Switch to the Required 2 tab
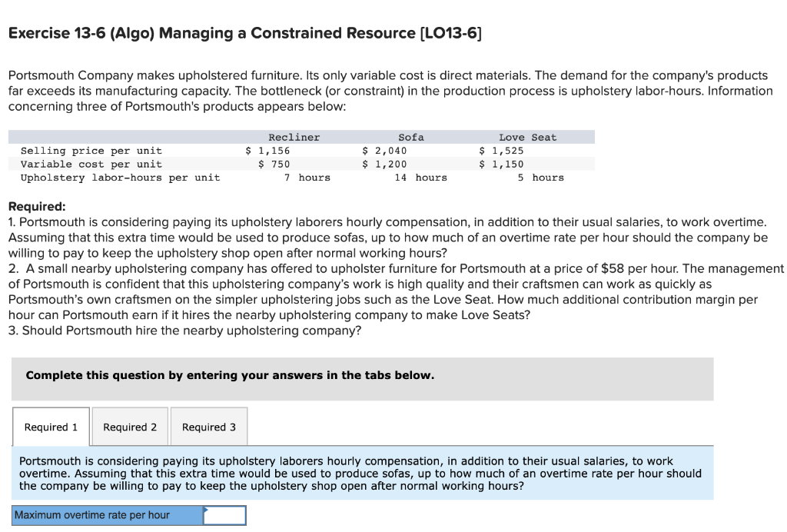The width and height of the screenshot is (787, 532). pyautogui.click(x=129, y=427)
